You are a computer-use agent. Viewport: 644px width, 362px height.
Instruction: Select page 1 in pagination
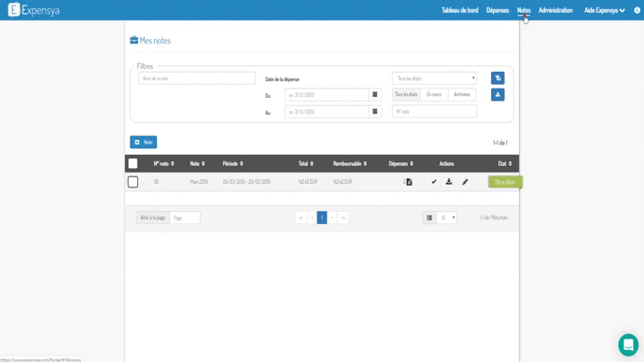[322, 217]
